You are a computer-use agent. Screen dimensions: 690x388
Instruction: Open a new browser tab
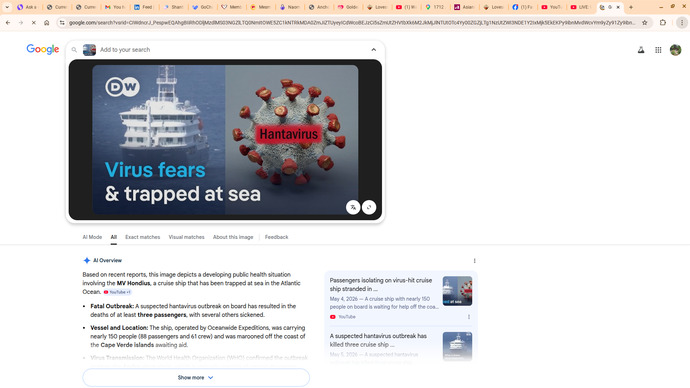coord(631,7)
